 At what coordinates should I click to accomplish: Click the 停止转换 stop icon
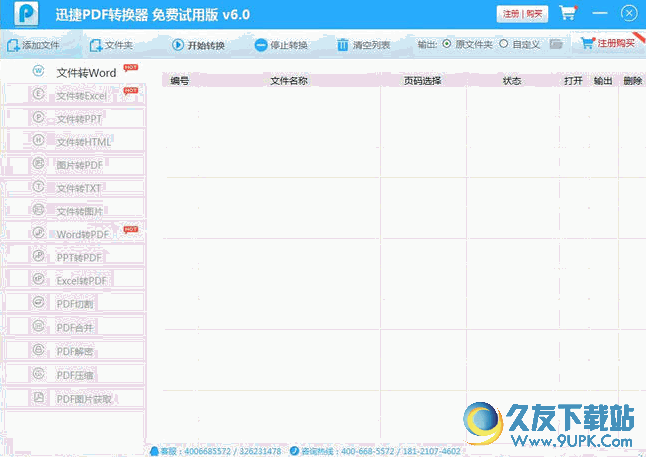click(x=261, y=45)
